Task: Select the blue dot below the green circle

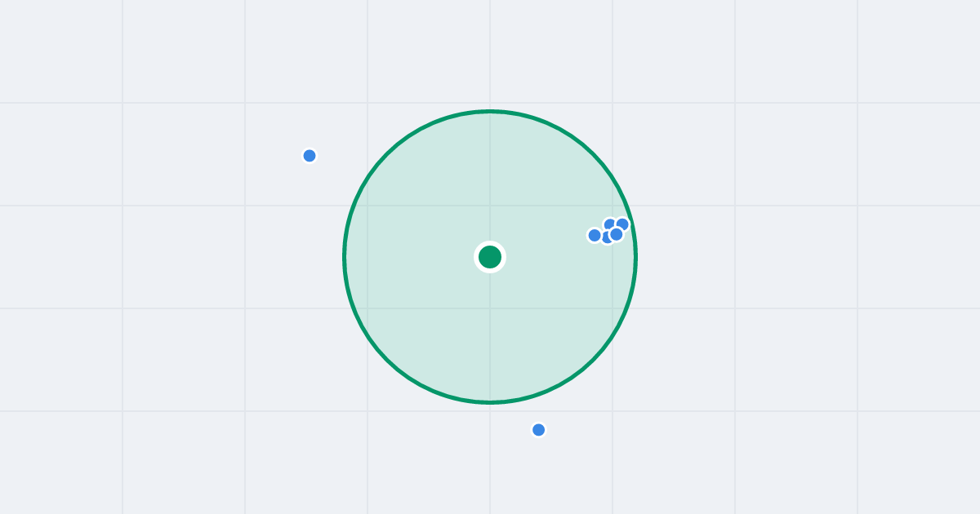Action: point(538,430)
